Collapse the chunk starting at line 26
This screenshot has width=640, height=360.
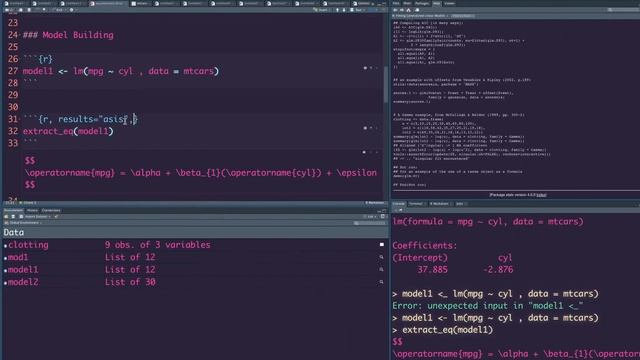coord(20,59)
